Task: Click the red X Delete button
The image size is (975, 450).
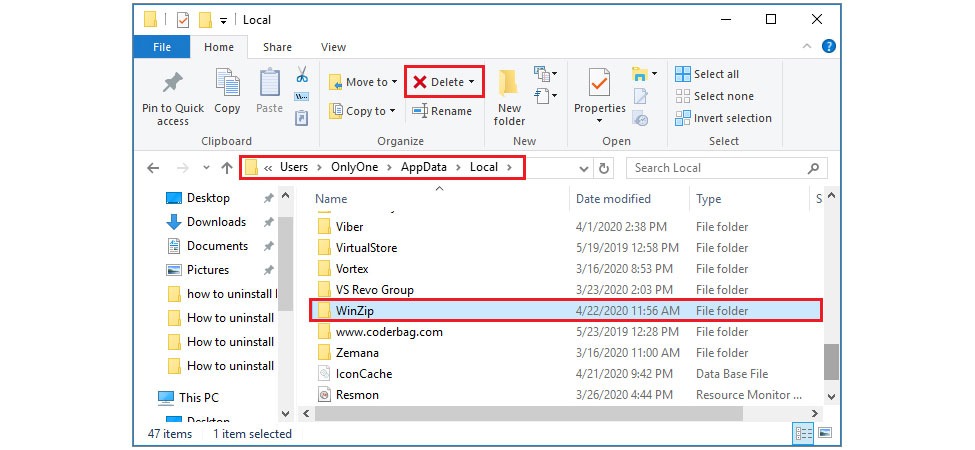Action: pyautogui.click(x=444, y=82)
